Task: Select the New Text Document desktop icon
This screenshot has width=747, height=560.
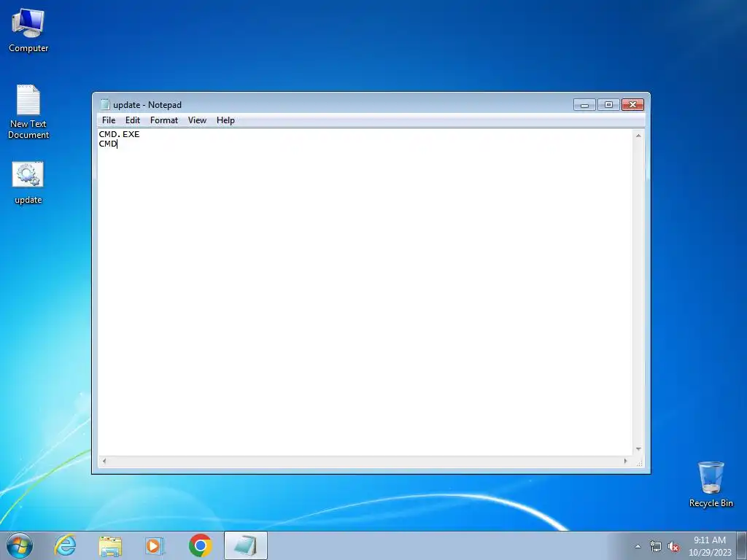Action: coord(28,112)
